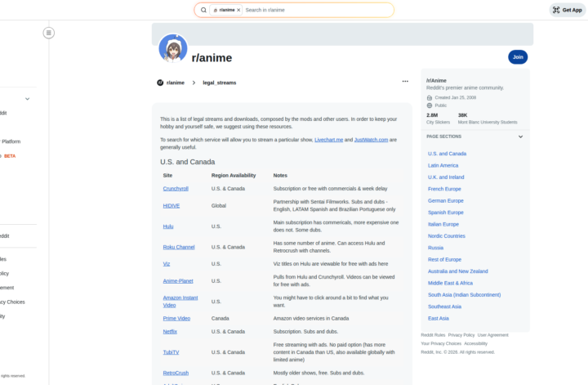The width and height of the screenshot is (588, 385).
Task: Click the sidebar hamburger menu button
Action: (x=49, y=33)
